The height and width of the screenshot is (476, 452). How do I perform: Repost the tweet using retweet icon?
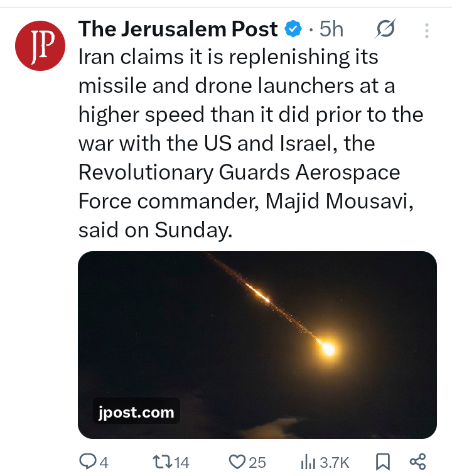coord(162,462)
